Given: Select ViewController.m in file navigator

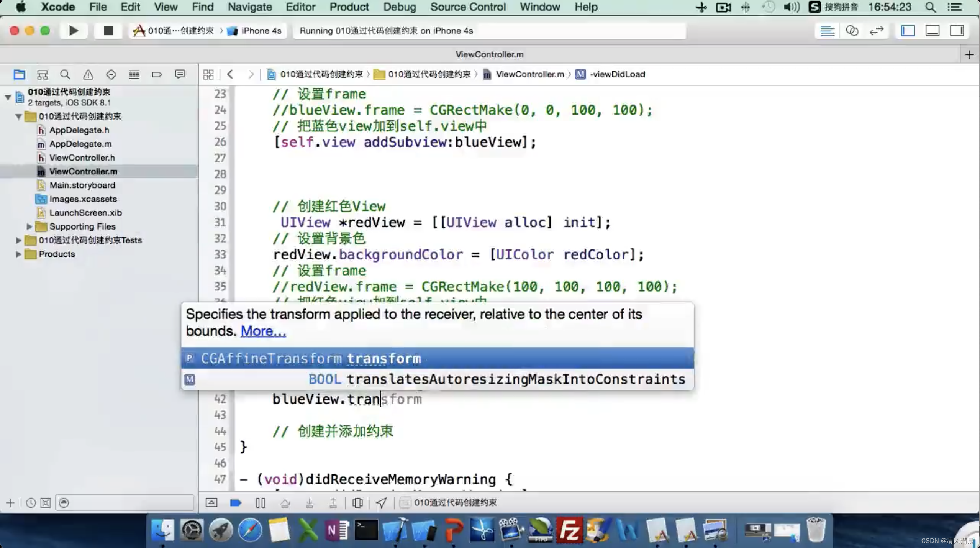Looking at the screenshot, I should click(84, 171).
